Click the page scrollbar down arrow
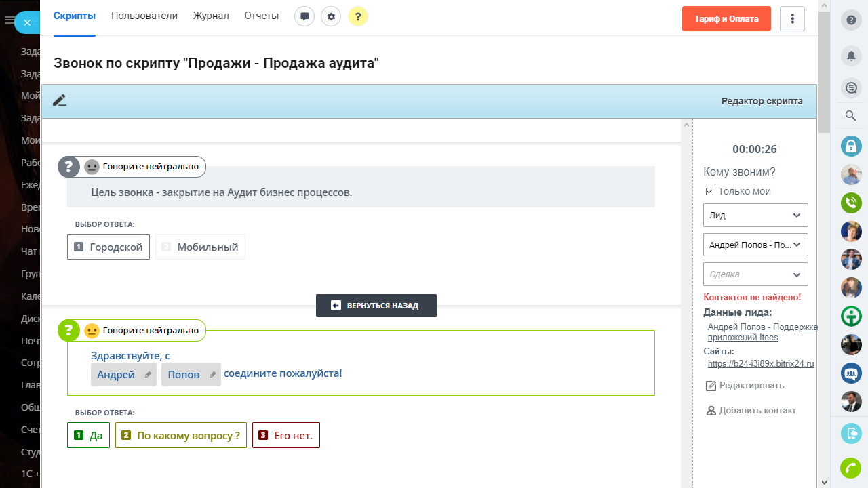 [x=825, y=482]
